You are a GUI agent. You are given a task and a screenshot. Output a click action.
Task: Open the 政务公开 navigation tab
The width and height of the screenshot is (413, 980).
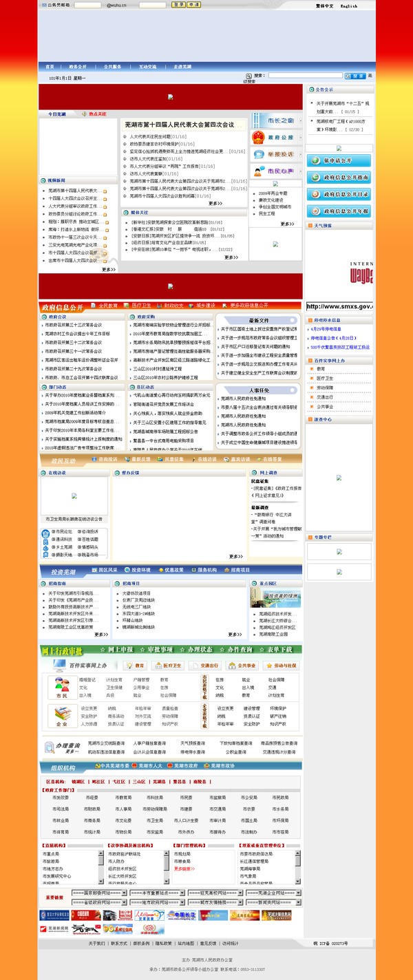(x=78, y=67)
